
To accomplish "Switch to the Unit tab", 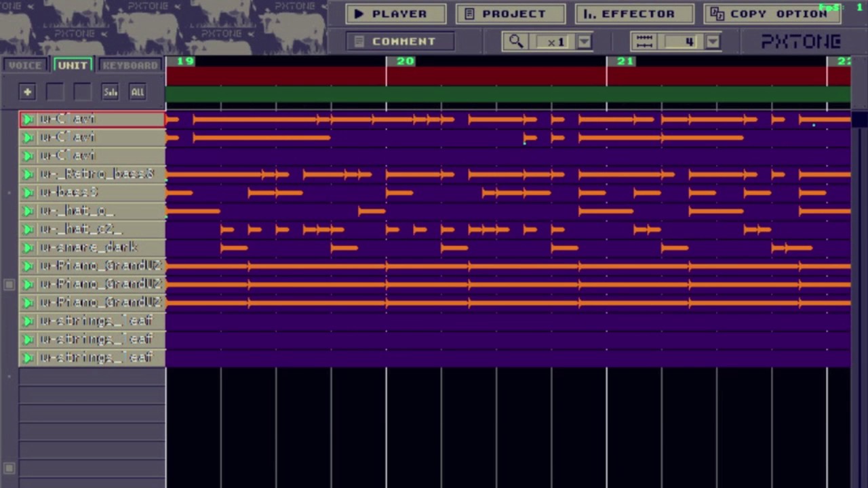I will 72,65.
